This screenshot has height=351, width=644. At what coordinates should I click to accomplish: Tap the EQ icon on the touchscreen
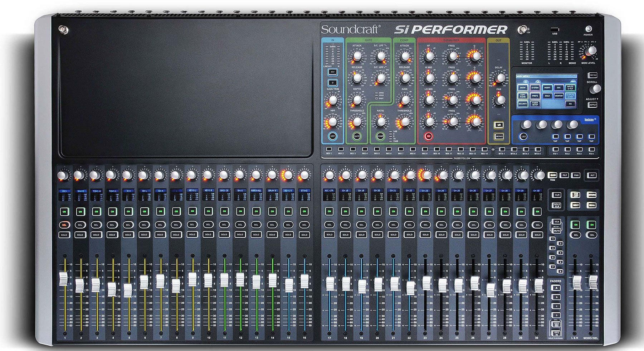[570, 104]
